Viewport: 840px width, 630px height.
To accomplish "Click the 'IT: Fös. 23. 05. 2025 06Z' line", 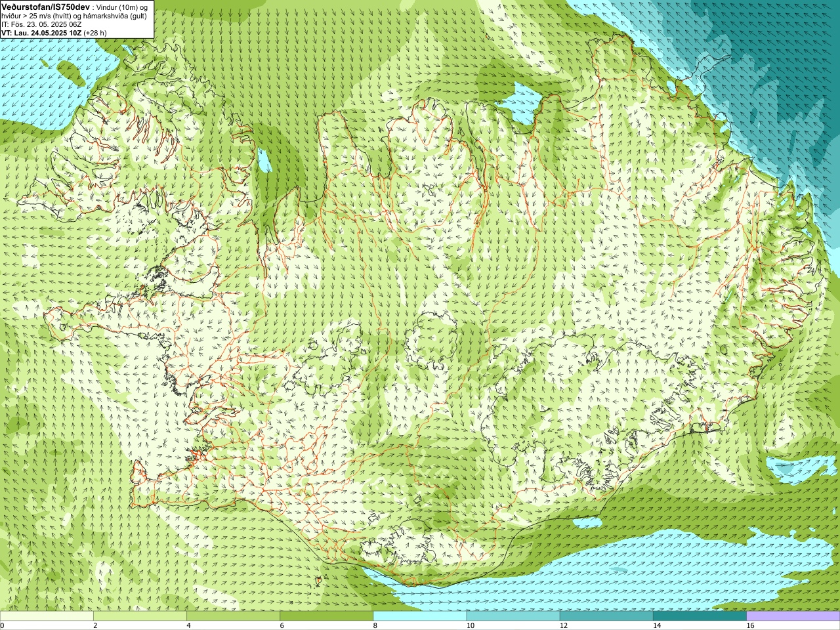I will pyautogui.click(x=41, y=24).
